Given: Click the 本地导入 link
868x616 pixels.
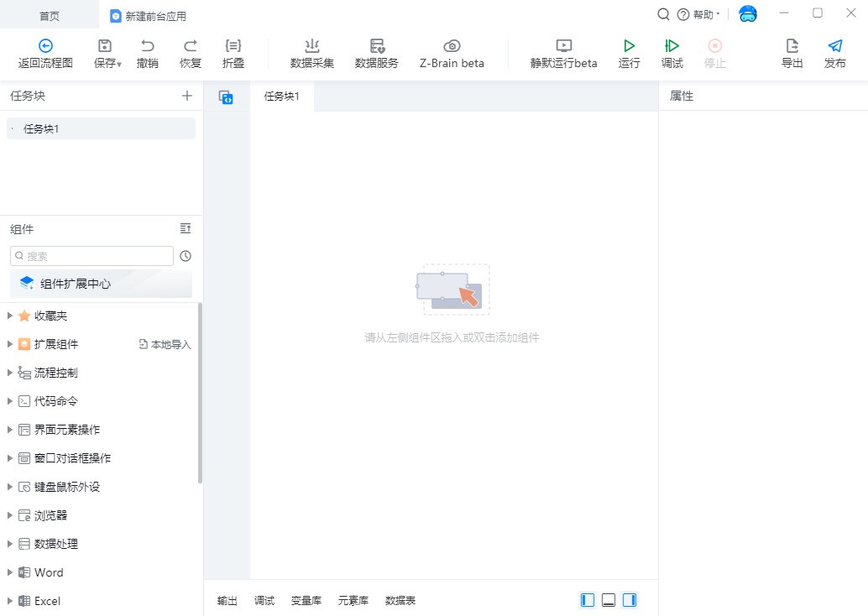Looking at the screenshot, I should [165, 344].
